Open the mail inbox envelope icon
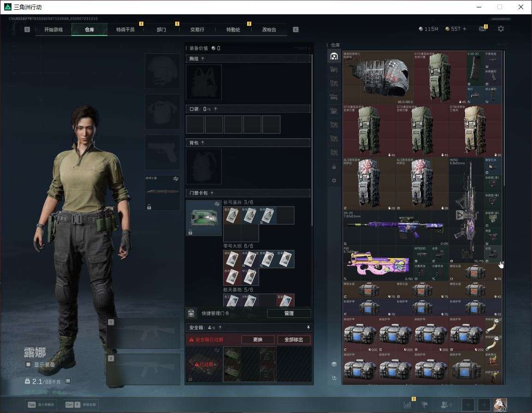The image size is (532, 413). pos(483,29)
